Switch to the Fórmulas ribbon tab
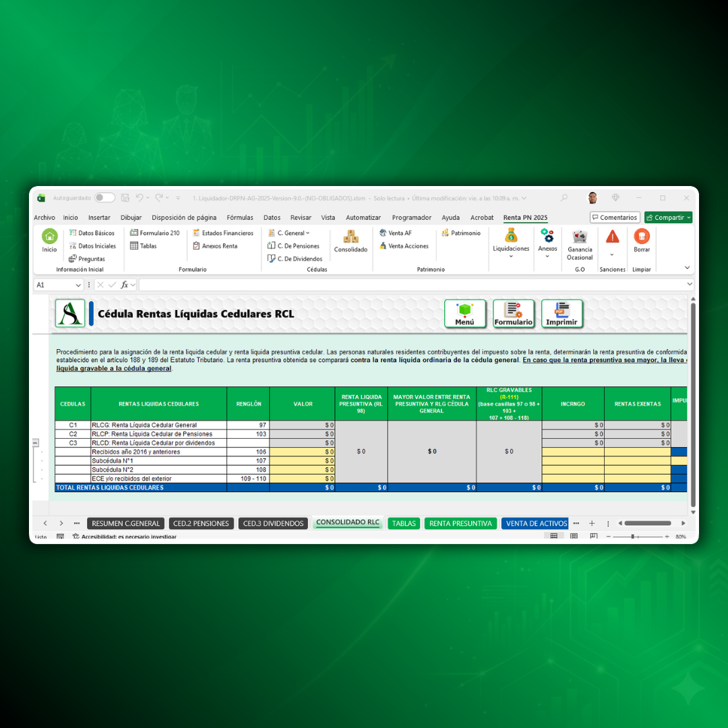The width and height of the screenshot is (728, 728). [240, 218]
